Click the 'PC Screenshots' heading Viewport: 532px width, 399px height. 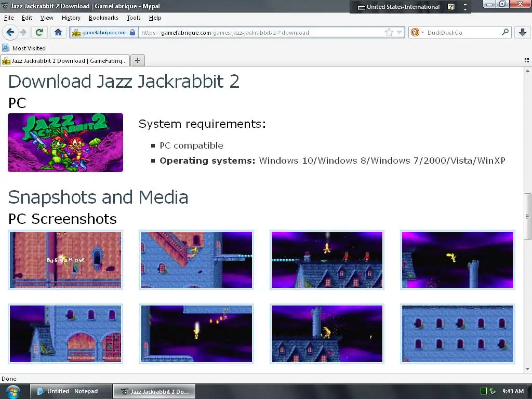tap(62, 219)
